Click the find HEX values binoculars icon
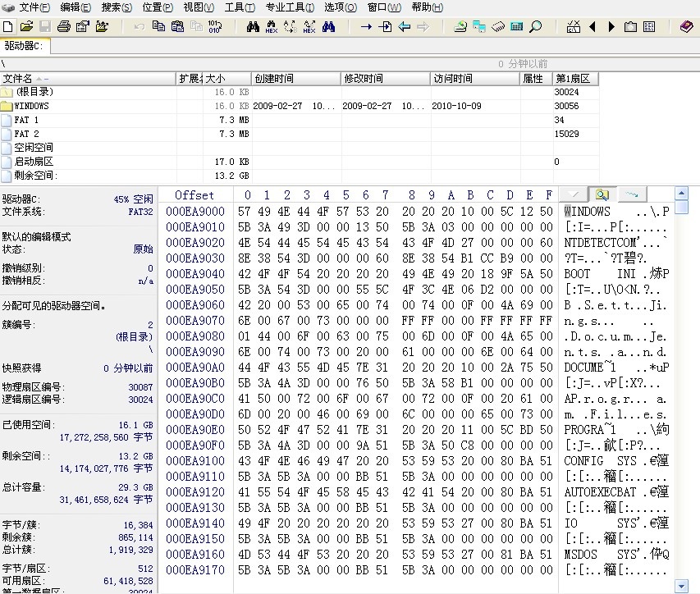 coord(272,27)
